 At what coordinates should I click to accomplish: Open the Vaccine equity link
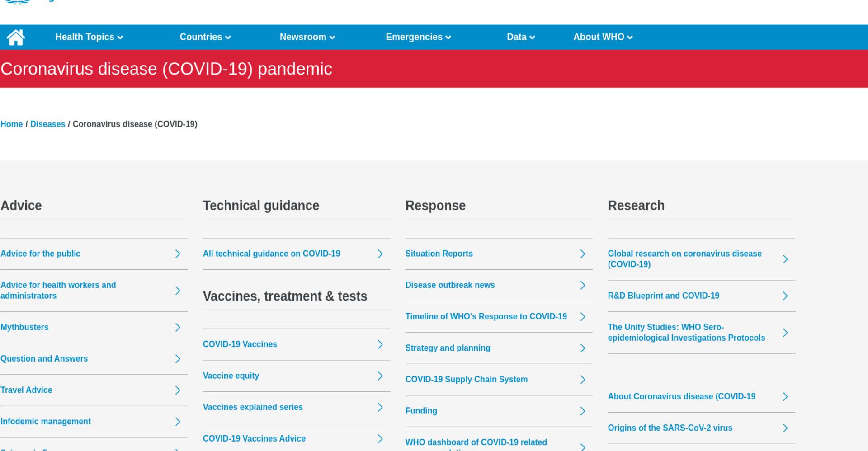point(231,376)
